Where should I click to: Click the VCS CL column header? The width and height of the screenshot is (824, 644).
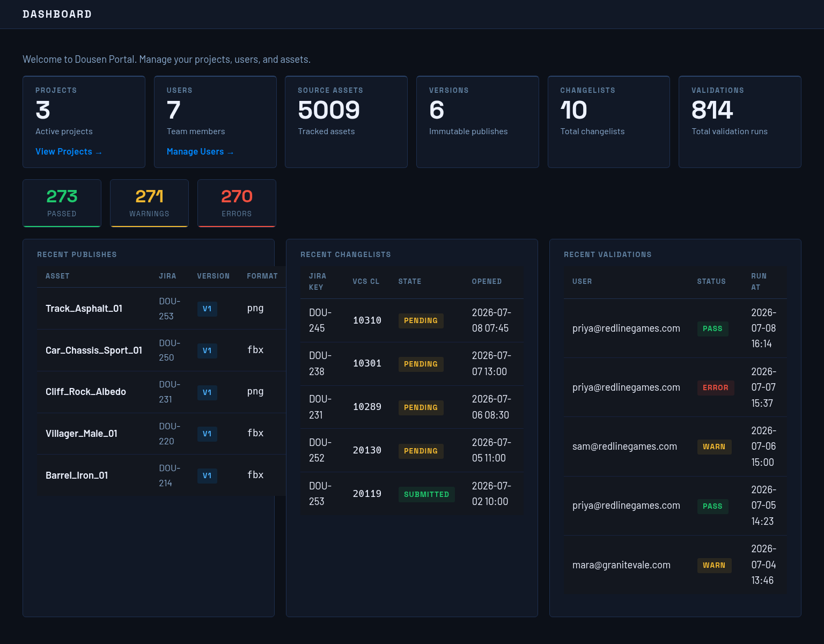366,282
